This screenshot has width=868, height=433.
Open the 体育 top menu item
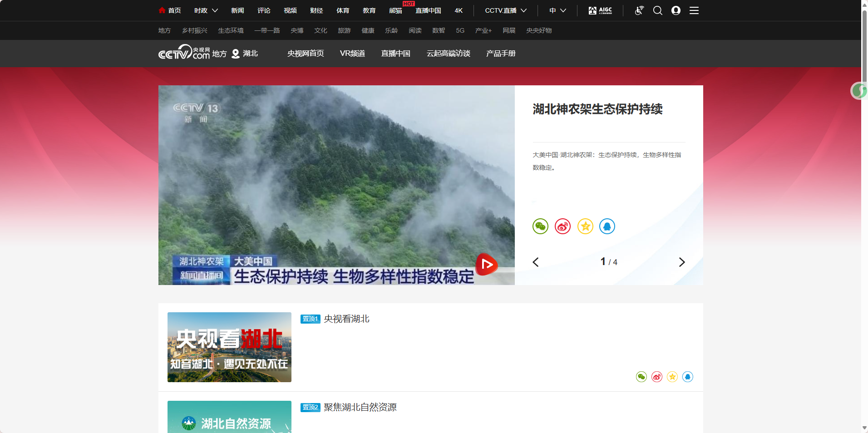343,10
